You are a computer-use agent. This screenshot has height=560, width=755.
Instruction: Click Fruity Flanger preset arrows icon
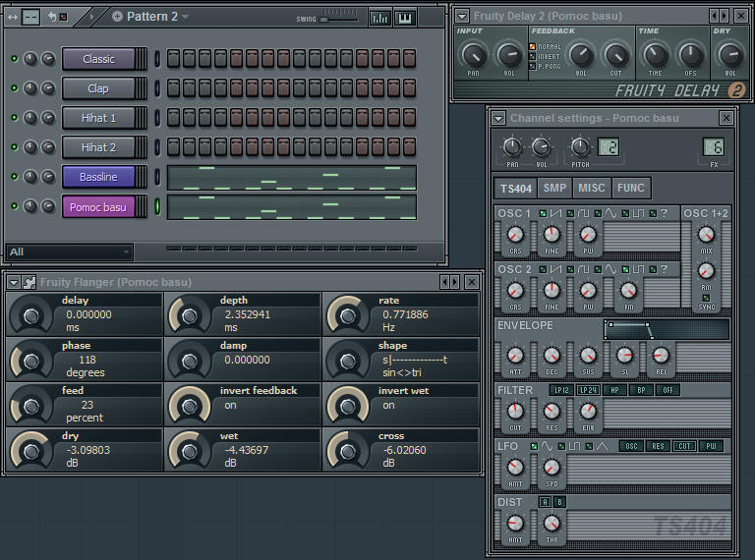pos(449,282)
